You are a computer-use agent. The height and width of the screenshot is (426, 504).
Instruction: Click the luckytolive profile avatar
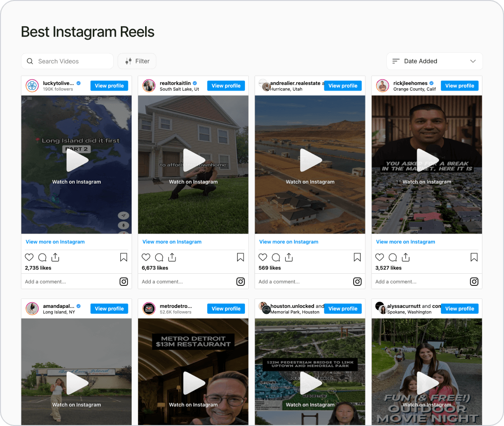[32, 85]
